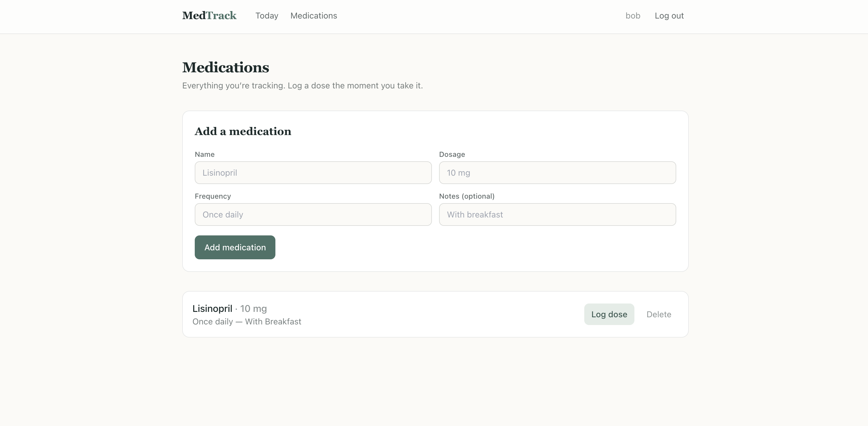868x426 pixels.
Task: Delete the Lisinopril medication
Action: (x=658, y=315)
